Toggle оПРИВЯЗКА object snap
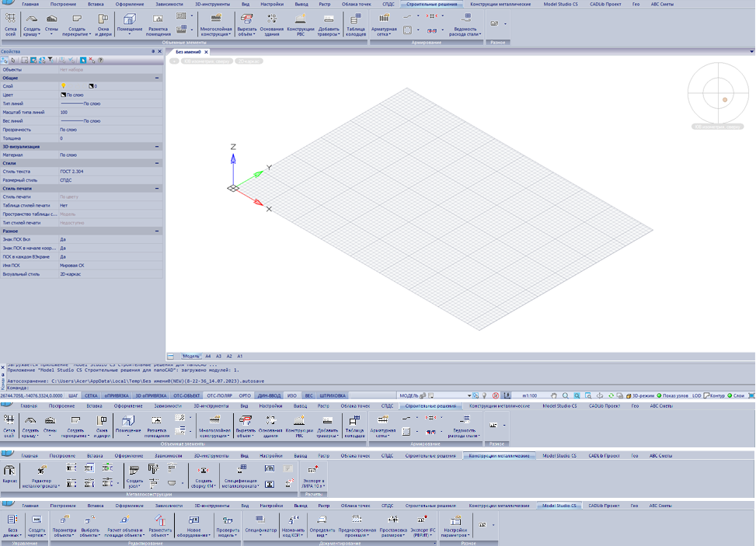This screenshot has width=756, height=546. (117, 395)
